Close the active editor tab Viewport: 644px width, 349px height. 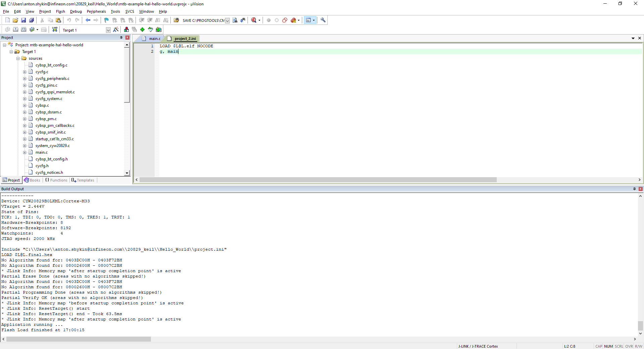[x=640, y=38]
